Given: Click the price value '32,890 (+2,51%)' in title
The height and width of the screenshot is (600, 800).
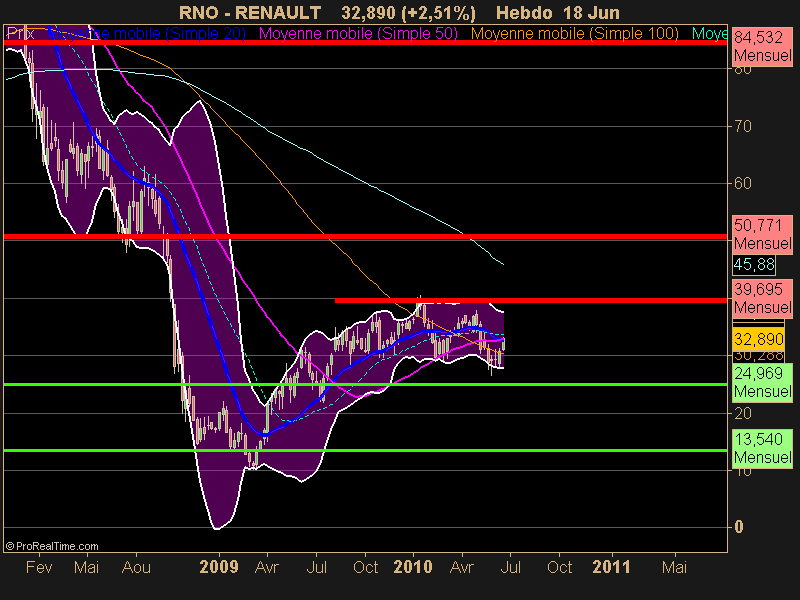Looking at the screenshot, I should 408,12.
